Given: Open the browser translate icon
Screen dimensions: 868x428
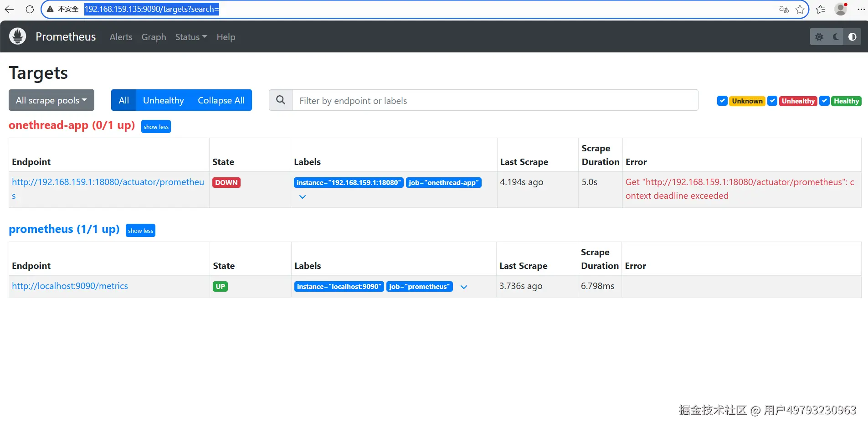Looking at the screenshot, I should pos(784,9).
